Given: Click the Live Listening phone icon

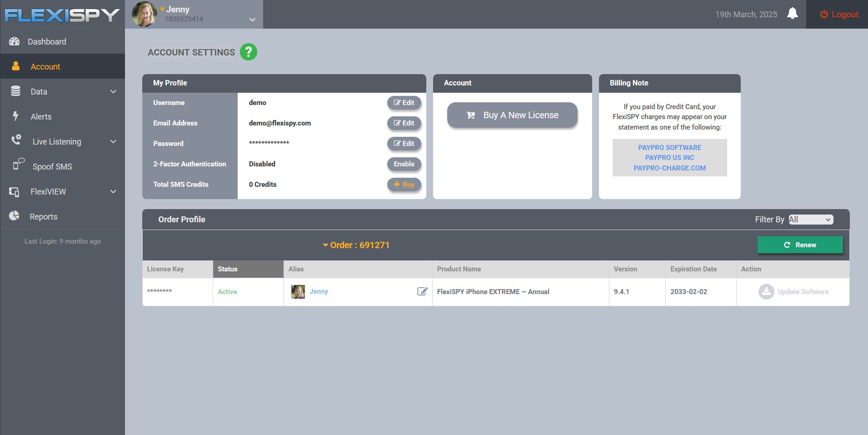Looking at the screenshot, I should pyautogui.click(x=16, y=140).
